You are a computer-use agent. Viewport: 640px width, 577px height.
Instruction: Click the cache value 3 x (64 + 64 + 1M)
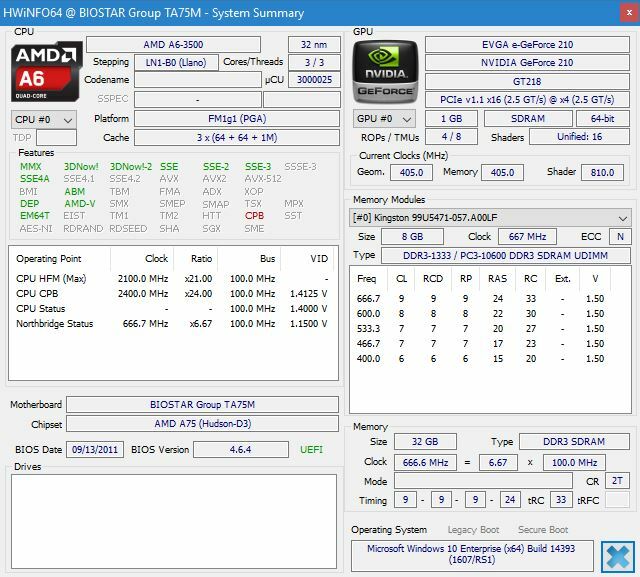click(237, 138)
